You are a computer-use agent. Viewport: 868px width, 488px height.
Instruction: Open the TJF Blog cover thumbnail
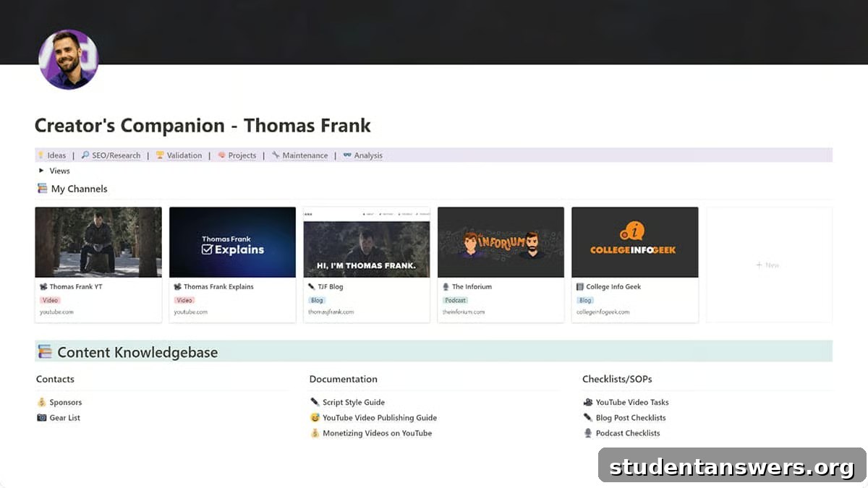[x=367, y=242]
